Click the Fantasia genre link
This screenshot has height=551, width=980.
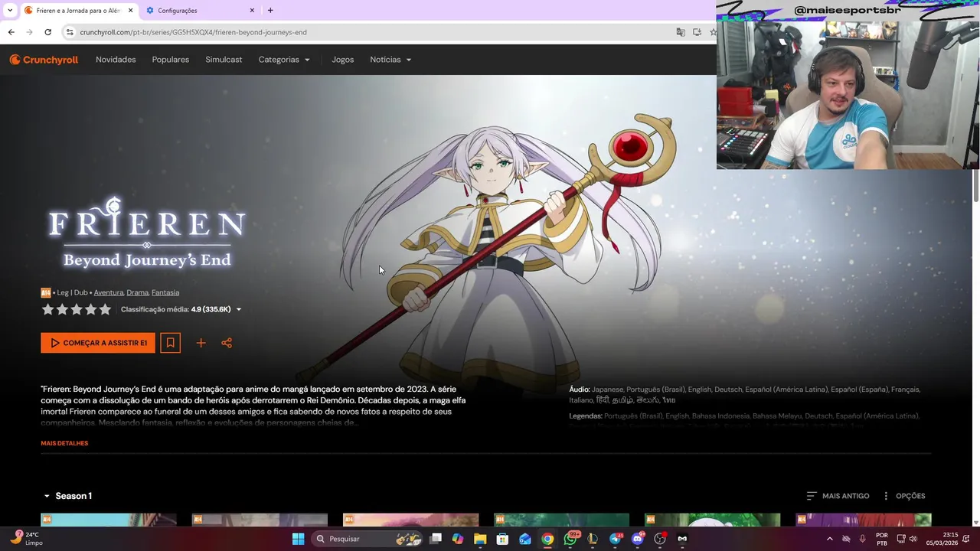[165, 292]
